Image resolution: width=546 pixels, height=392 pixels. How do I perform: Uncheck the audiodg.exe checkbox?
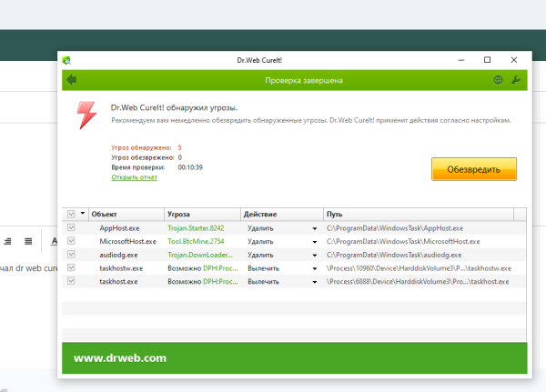[x=71, y=255]
